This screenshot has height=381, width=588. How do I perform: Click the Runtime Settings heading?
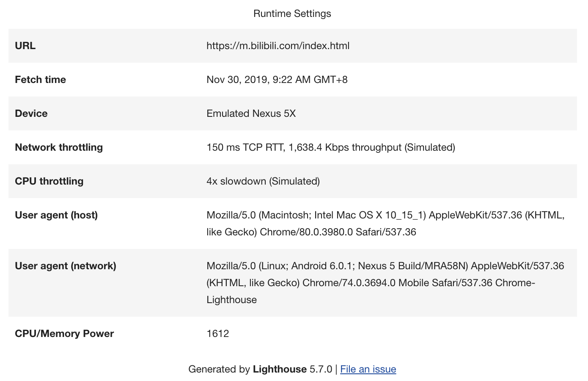292,14
